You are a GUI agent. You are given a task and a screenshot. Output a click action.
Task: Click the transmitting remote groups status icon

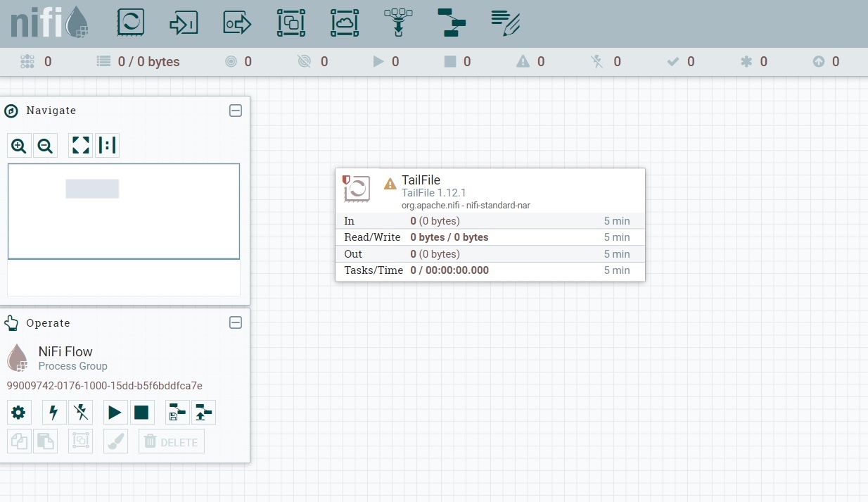pos(231,62)
